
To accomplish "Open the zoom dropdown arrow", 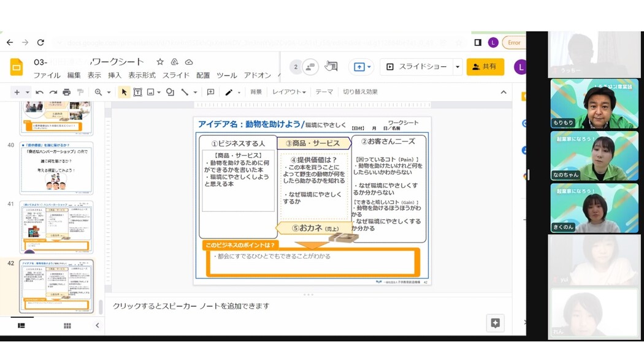I will click(x=109, y=92).
